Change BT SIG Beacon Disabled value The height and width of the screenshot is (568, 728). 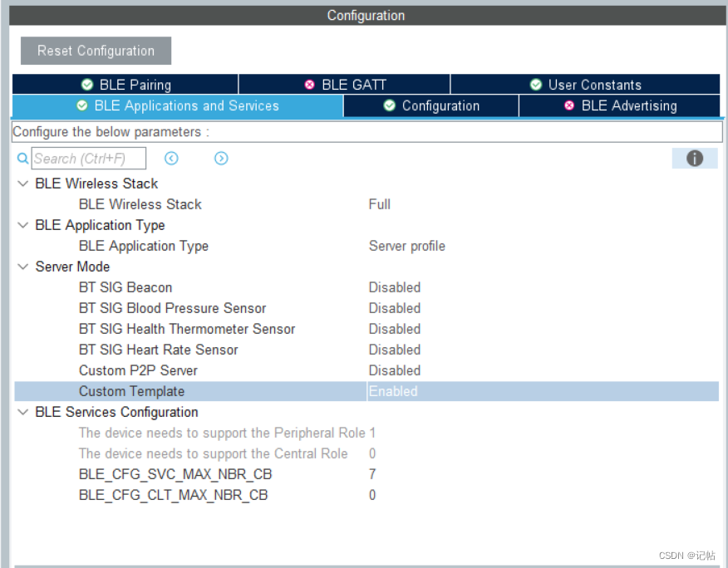coord(395,287)
